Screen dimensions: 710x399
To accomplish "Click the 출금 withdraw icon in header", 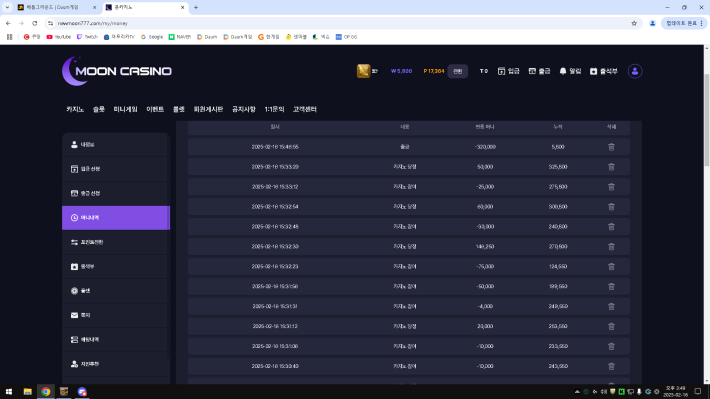I will tap(539, 71).
